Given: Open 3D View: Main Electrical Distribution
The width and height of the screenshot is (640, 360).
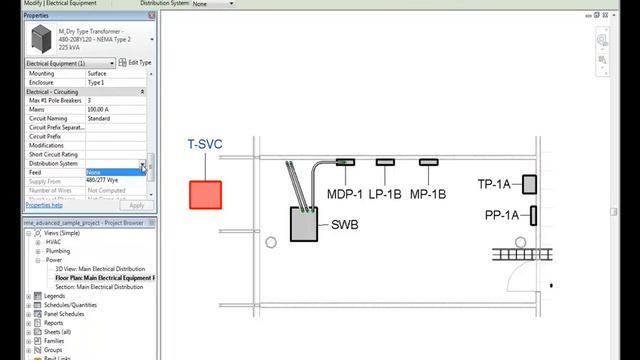Looking at the screenshot, I should (x=100, y=269).
